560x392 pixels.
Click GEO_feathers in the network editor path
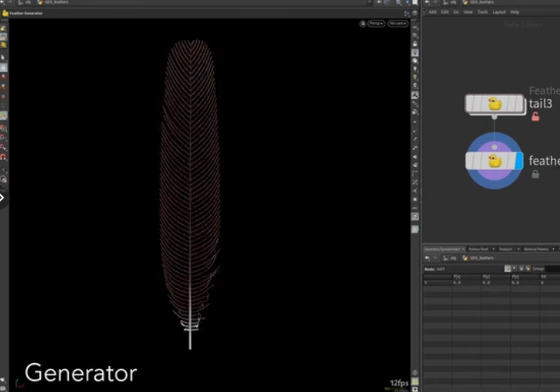479,2
